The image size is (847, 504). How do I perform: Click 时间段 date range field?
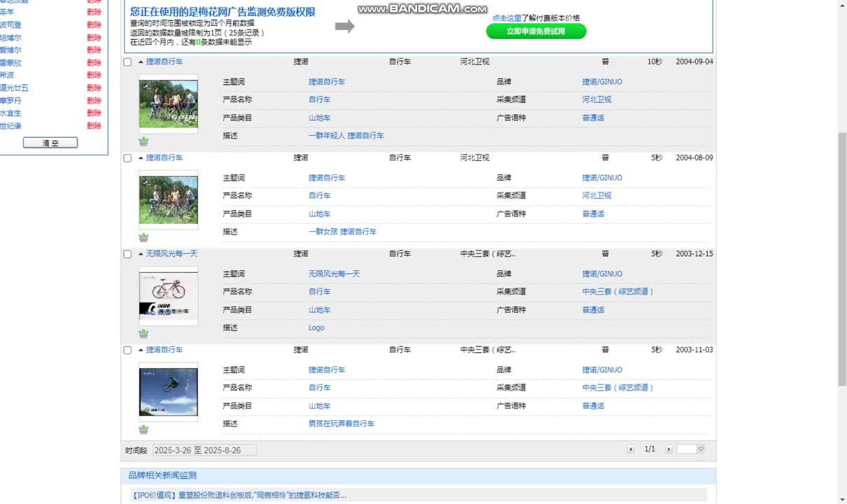pyautogui.click(x=204, y=450)
